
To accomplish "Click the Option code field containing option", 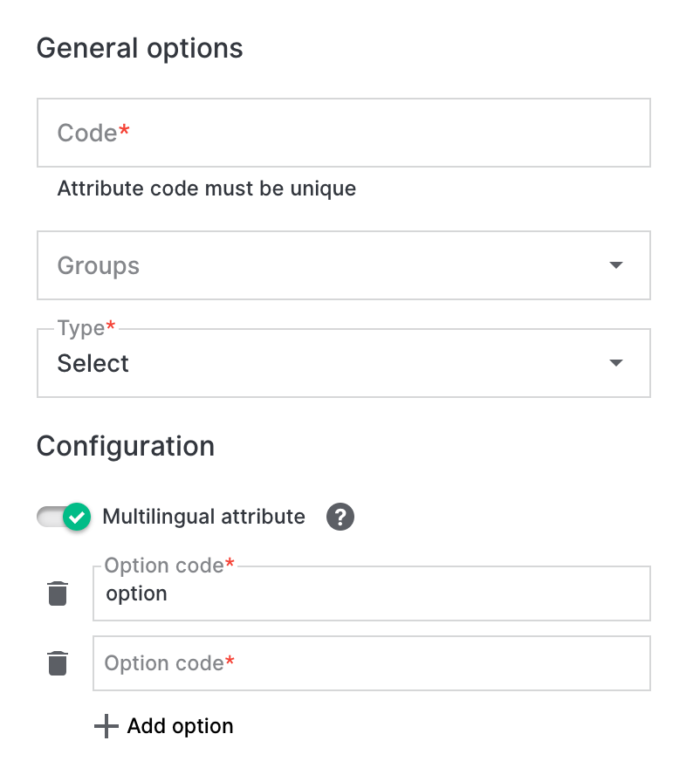I will click(371, 593).
